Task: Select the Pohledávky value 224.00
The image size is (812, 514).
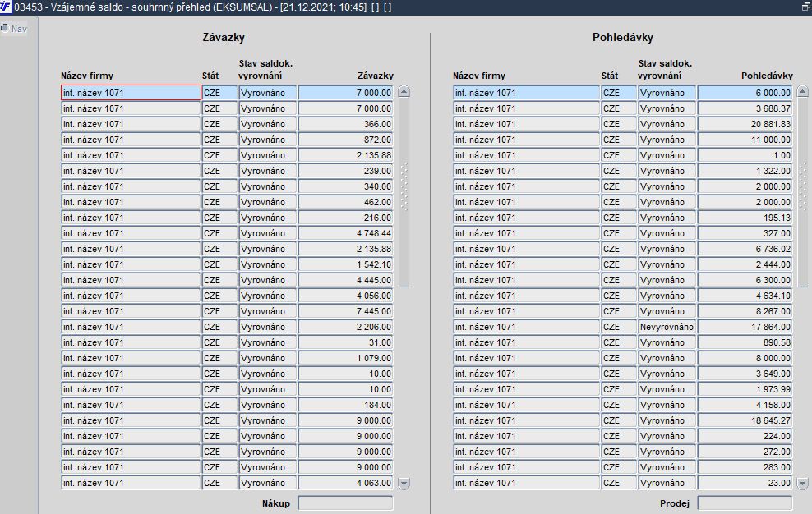Action: click(x=745, y=436)
